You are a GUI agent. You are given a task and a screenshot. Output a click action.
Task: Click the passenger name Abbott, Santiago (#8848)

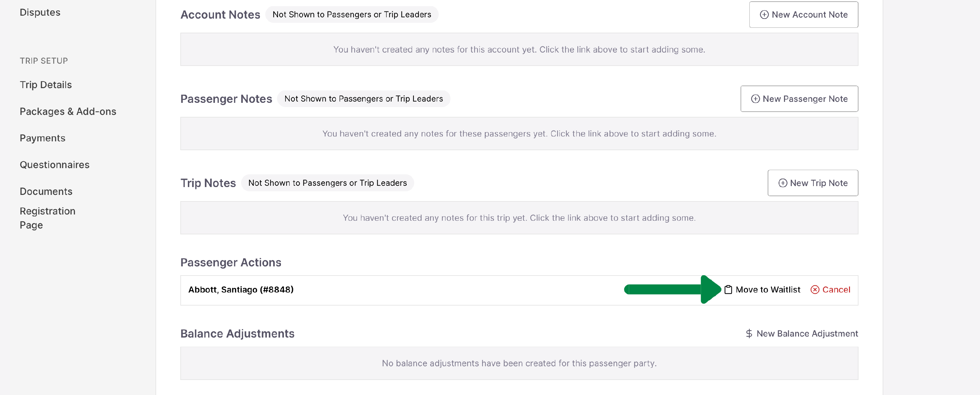pos(241,290)
